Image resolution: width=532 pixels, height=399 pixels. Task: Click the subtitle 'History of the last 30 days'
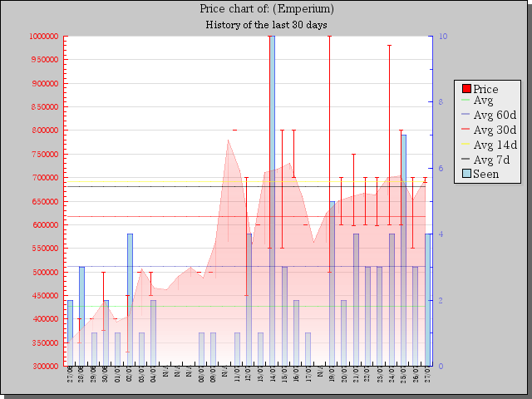tap(266, 25)
